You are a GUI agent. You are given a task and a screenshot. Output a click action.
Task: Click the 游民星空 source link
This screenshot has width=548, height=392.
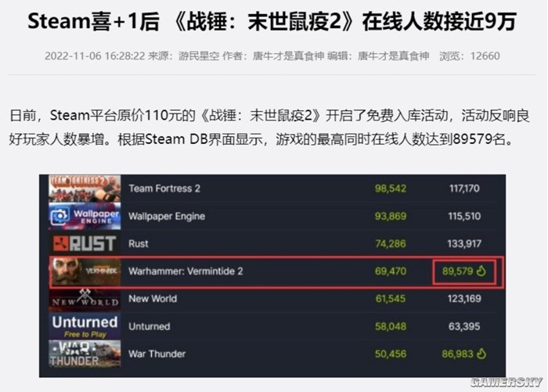199,56
